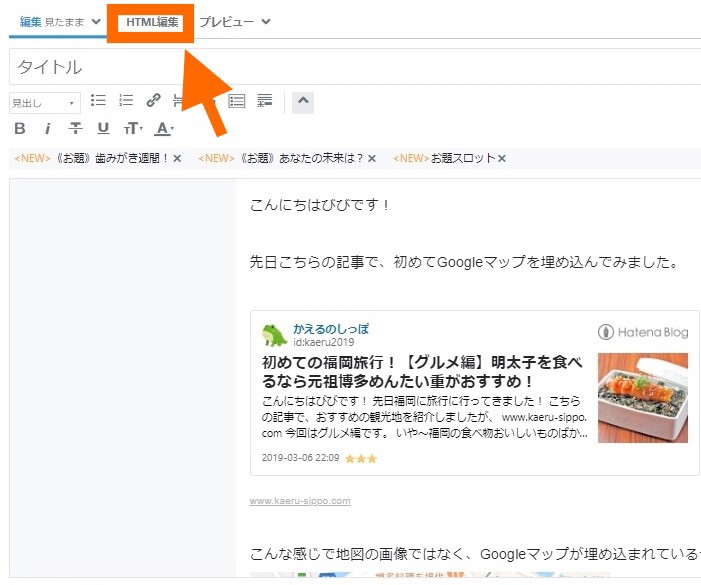Select the あなたの未来は？ topic suggestion
Screen dimensions: 701x585
point(280,158)
